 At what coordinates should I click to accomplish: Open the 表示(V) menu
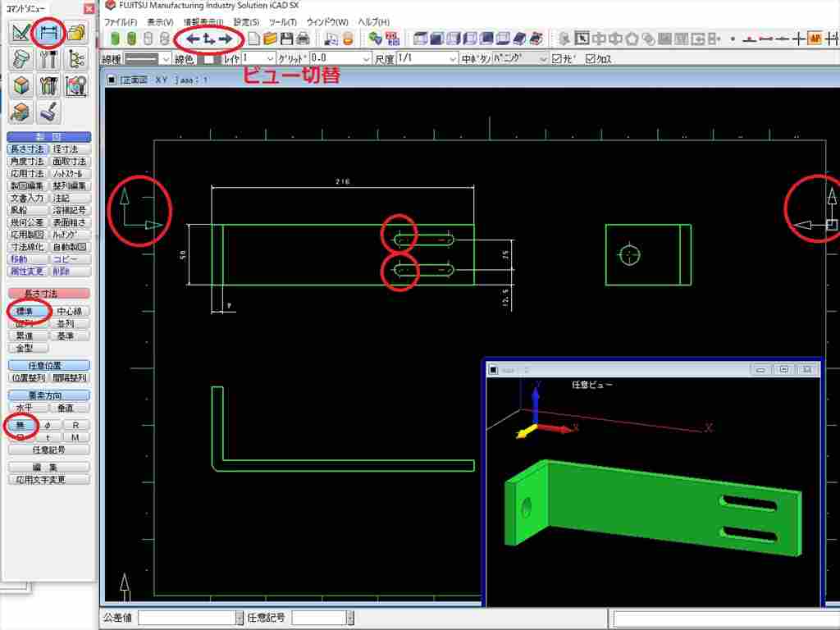[160, 22]
